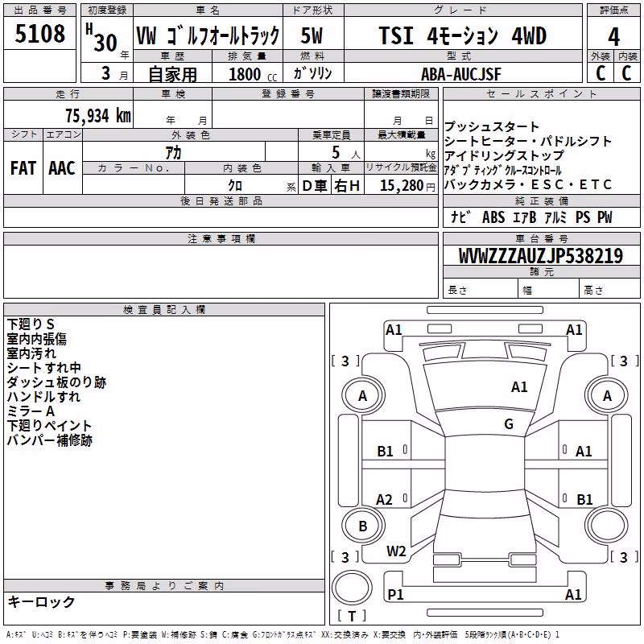Click the note 下廻りペイント
The image size is (644, 644).
pos(49,426)
